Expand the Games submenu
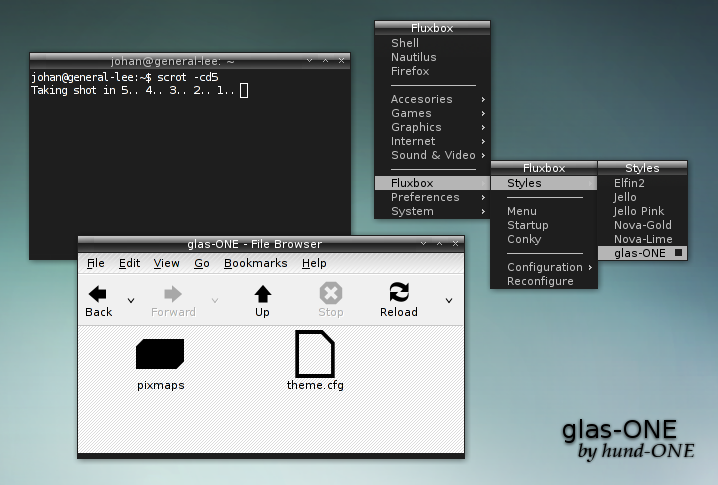The height and width of the screenshot is (485, 718). click(x=432, y=113)
